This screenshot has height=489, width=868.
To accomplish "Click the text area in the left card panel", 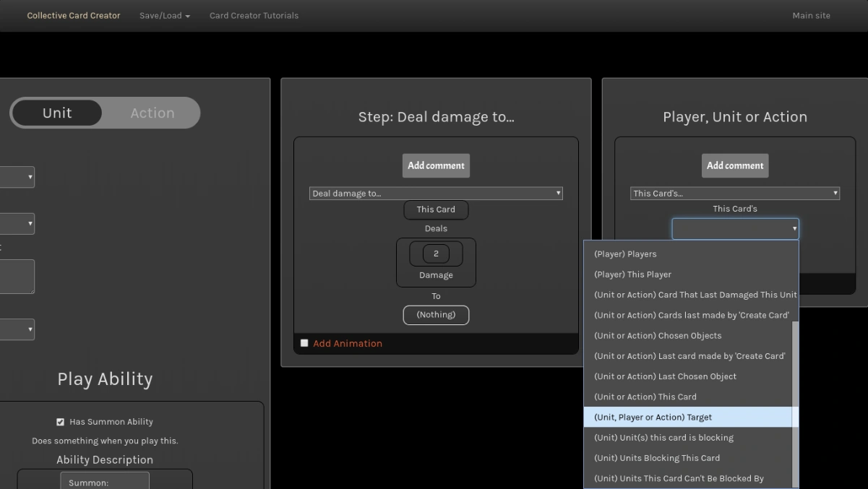I will [17, 277].
